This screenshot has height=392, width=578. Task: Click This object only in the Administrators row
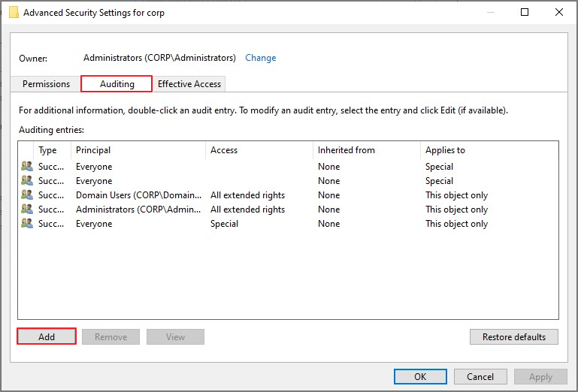456,210
